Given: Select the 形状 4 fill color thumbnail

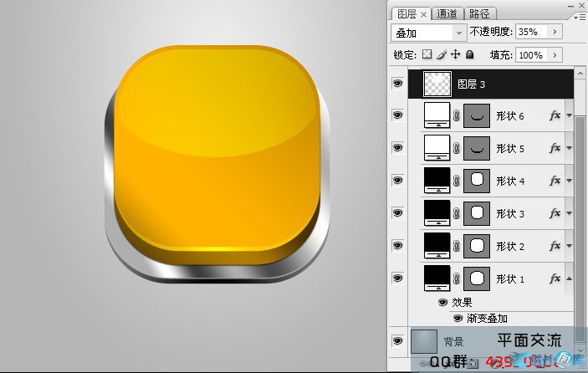Looking at the screenshot, I should pyautogui.click(x=437, y=181).
